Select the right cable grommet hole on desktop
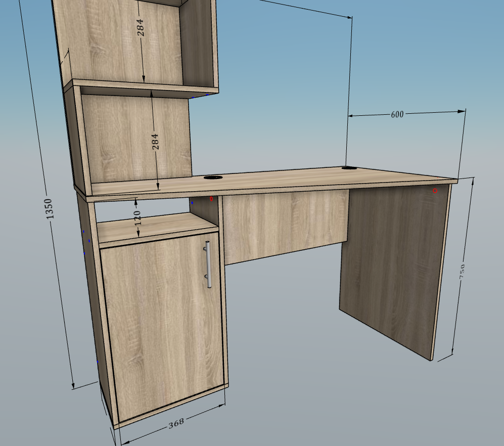The width and height of the screenshot is (504, 446). pyautogui.click(x=351, y=168)
